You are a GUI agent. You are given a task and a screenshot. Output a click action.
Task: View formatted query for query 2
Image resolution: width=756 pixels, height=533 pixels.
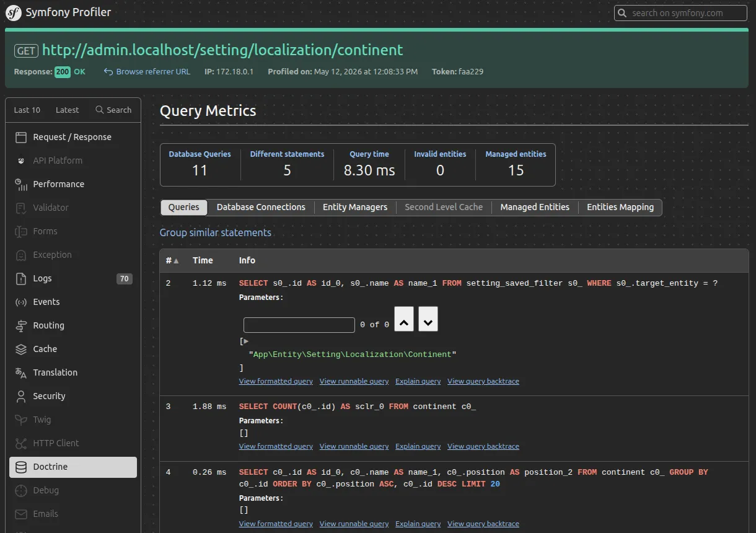coord(276,381)
